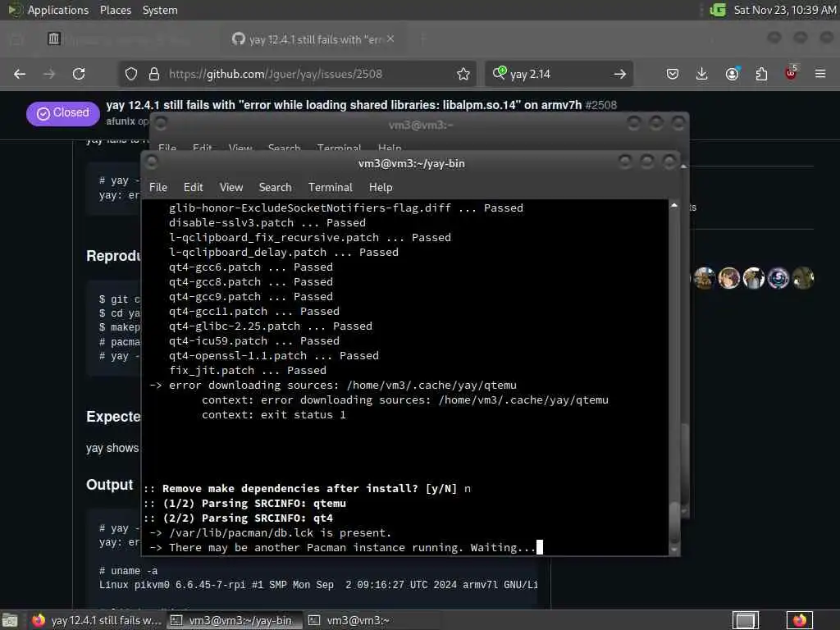This screenshot has height=630, width=840.
Task: Click 'Remove make dependencies after install?' line
Action: (308, 489)
